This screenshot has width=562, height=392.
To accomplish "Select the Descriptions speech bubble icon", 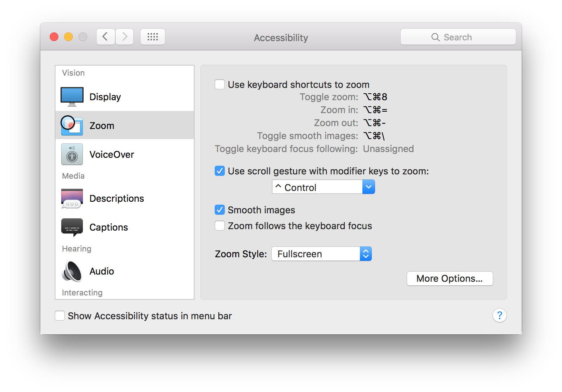I will (72, 199).
